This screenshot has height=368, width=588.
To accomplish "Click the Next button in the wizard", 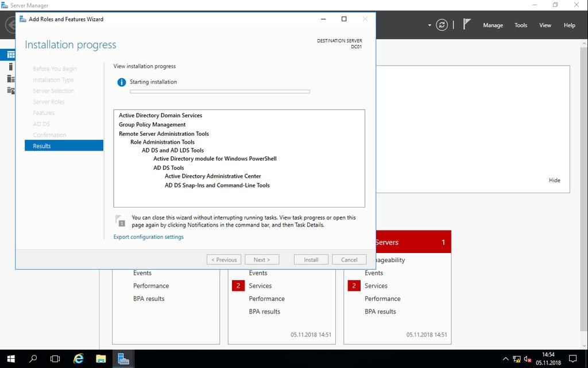I will click(x=262, y=259).
